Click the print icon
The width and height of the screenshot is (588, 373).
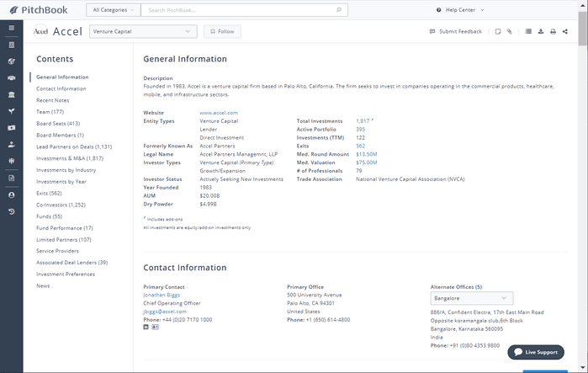tap(553, 31)
